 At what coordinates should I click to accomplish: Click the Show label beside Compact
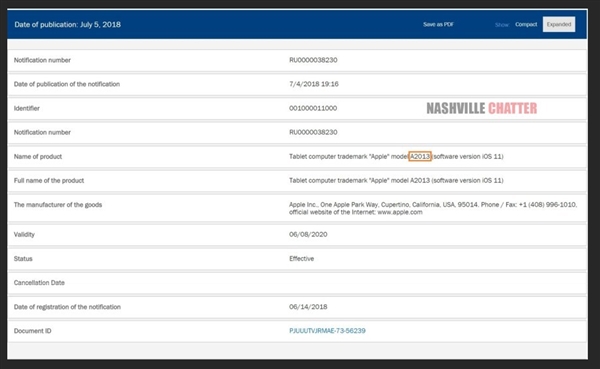502,25
